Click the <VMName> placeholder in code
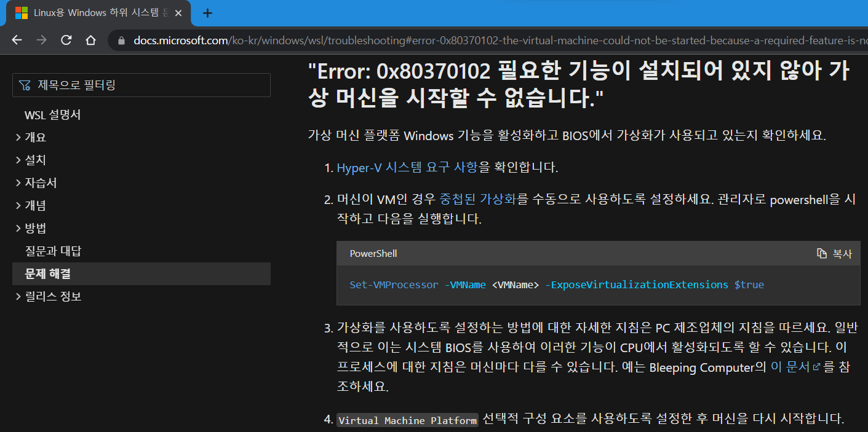This screenshot has height=432, width=868. pos(516,285)
